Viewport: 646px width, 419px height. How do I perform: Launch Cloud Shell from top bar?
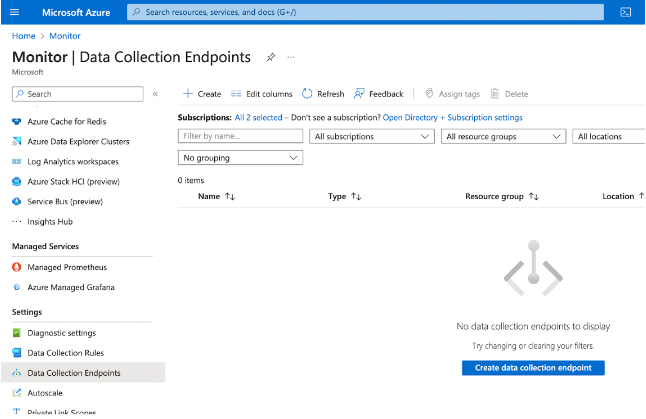pos(625,12)
